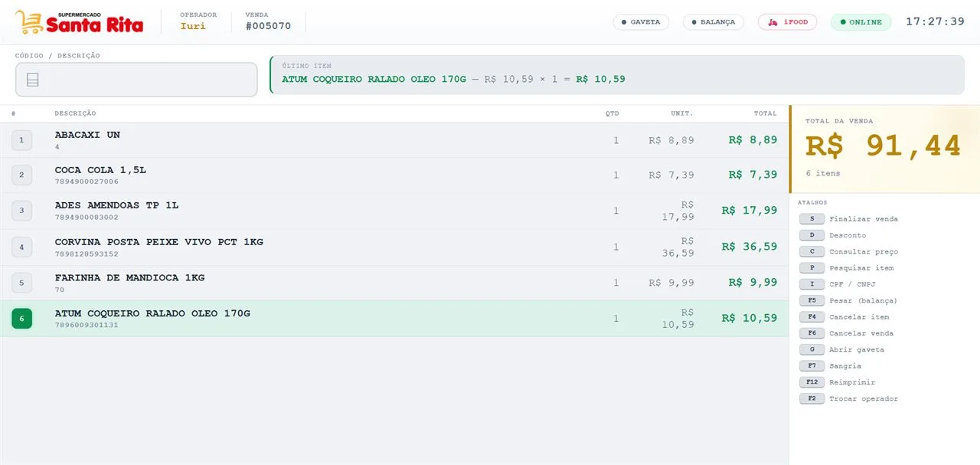Click the S key icon for Finalizar venda
980x465 pixels.
(812, 219)
